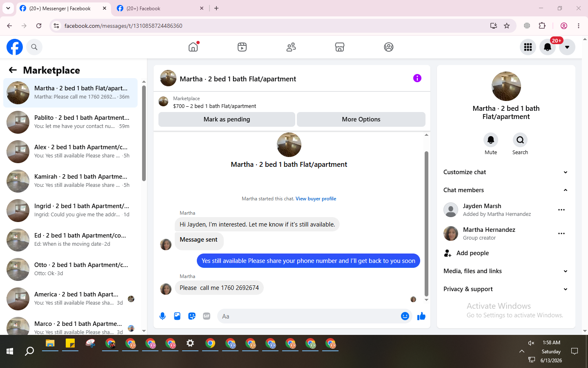The width and height of the screenshot is (588, 368).
Task: Open the Facebook logo home link
Action: (15, 47)
